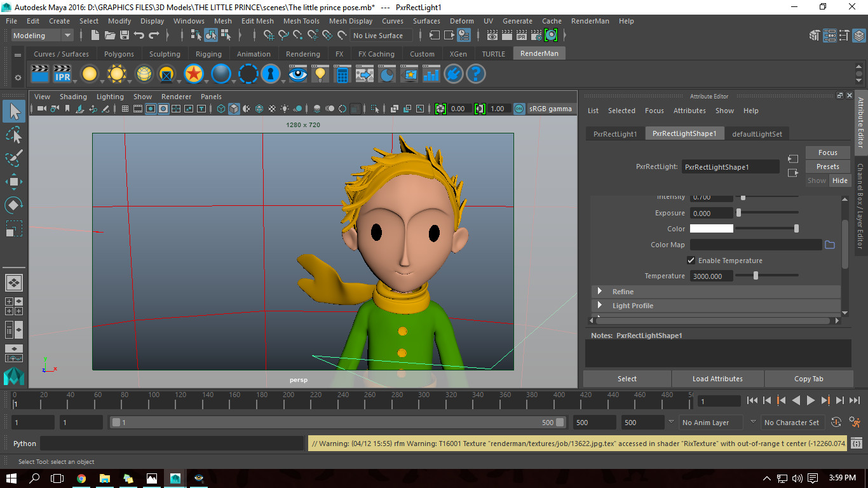The height and width of the screenshot is (488, 868).
Task: Select the Scale tool in toolbox
Action: pyautogui.click(x=14, y=227)
